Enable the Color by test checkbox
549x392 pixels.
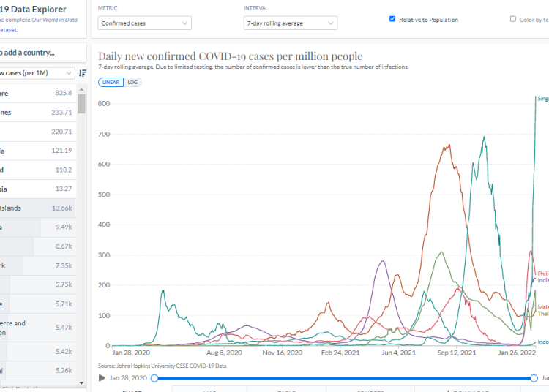513,19
